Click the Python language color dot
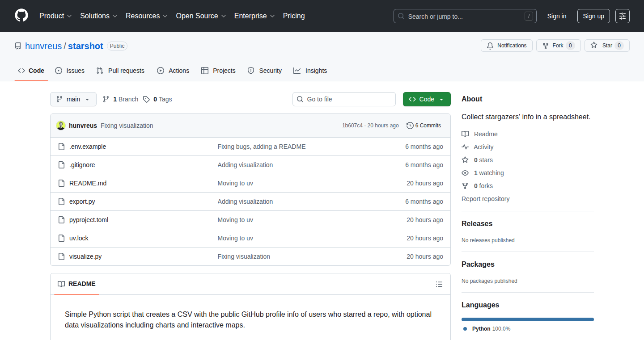The width and height of the screenshot is (644, 340). (x=465, y=329)
